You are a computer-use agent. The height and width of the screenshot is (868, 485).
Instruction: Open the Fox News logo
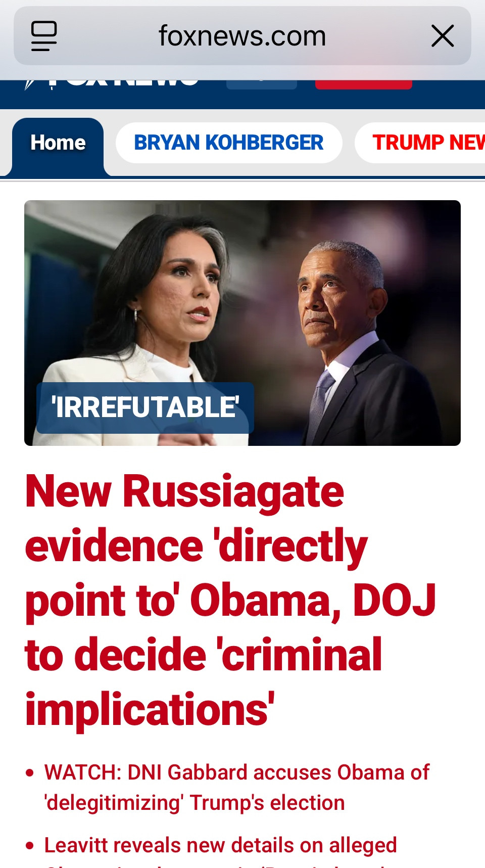point(112,84)
